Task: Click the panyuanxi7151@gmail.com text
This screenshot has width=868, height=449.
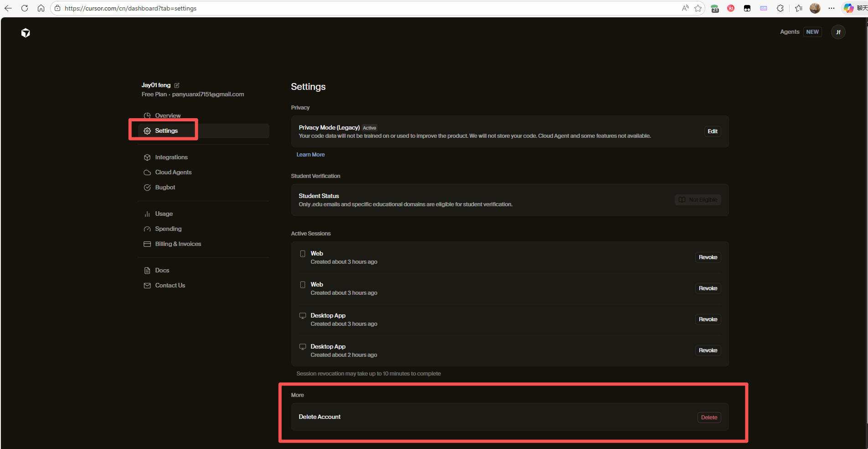Action: 208,94
